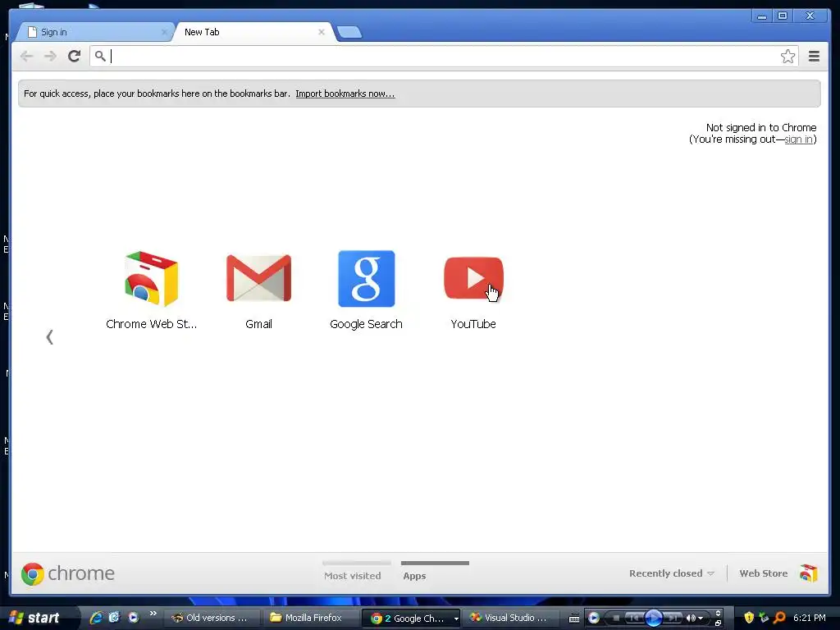840x630 pixels.
Task: Maximize the Chrome window
Action: pyautogui.click(x=782, y=16)
